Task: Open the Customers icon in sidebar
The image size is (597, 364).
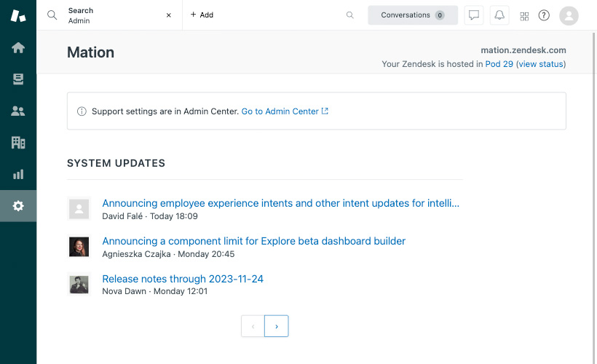Action: click(x=18, y=111)
